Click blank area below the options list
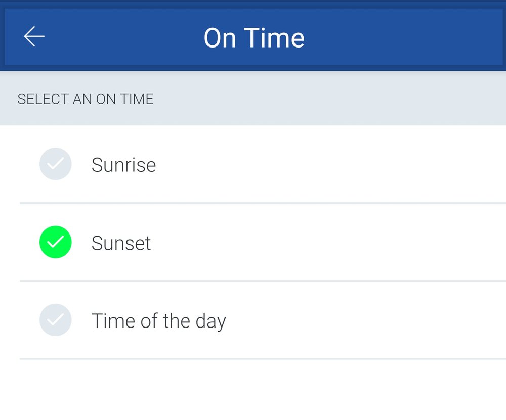506x420 pixels. 253,390
